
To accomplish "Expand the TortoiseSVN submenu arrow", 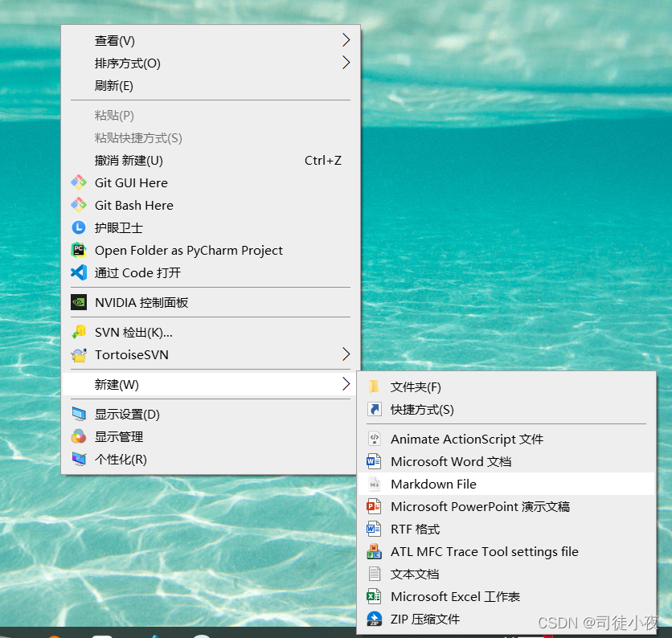I will (346, 354).
